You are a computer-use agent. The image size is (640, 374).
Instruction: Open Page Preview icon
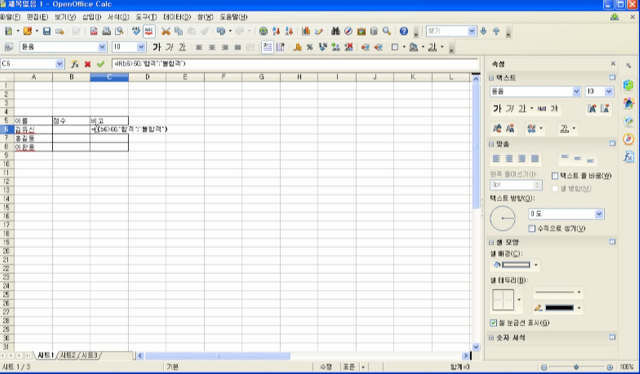tap(119, 31)
